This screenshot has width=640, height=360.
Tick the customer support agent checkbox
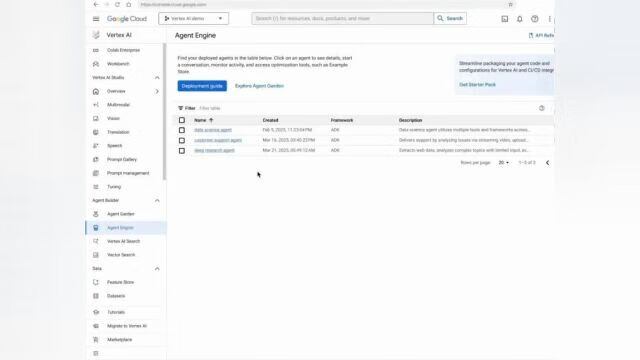click(182, 140)
